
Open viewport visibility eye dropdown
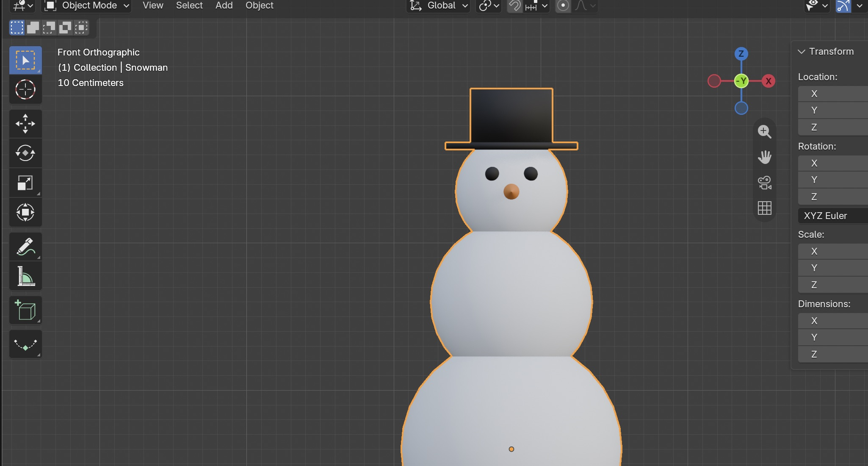[x=817, y=6]
